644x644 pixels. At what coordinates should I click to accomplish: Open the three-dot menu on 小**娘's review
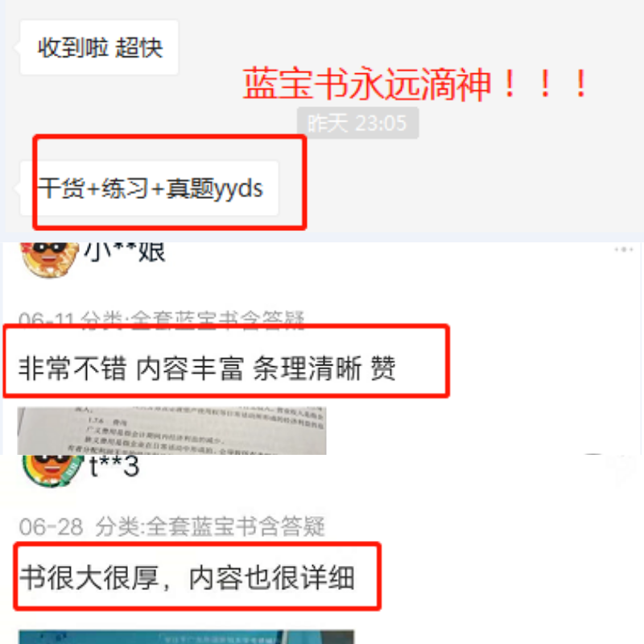(623, 250)
